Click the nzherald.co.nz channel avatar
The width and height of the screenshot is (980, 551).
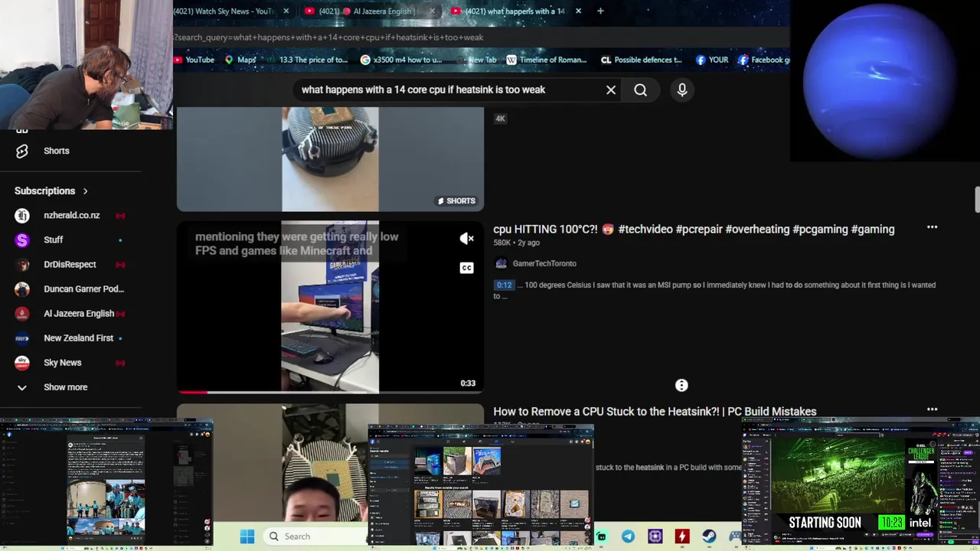click(x=22, y=216)
